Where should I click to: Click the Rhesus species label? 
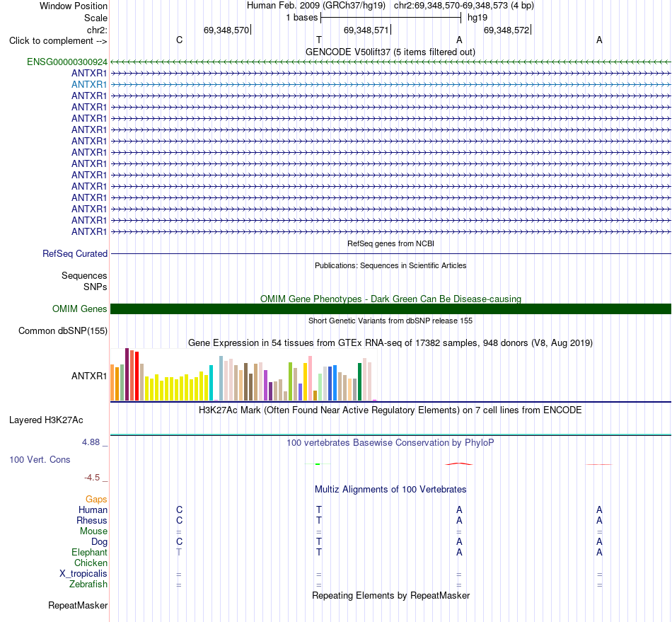tap(92, 520)
